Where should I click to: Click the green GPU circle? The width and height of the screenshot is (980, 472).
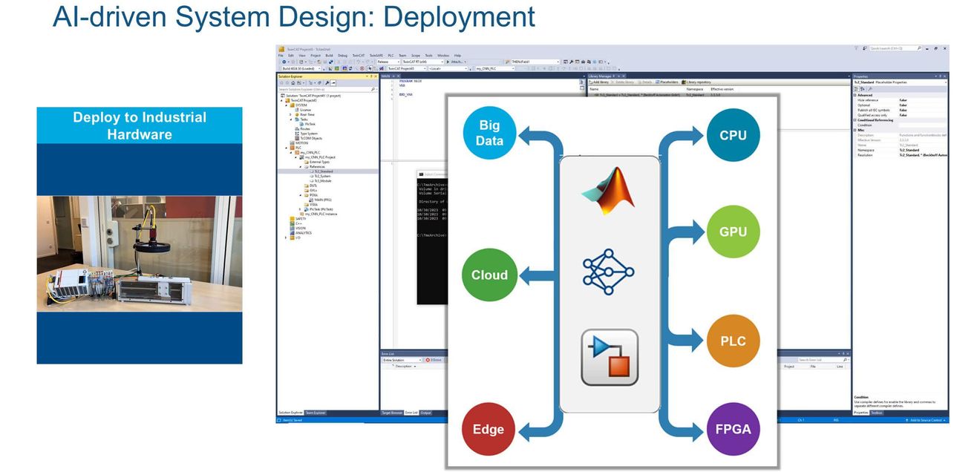733,232
